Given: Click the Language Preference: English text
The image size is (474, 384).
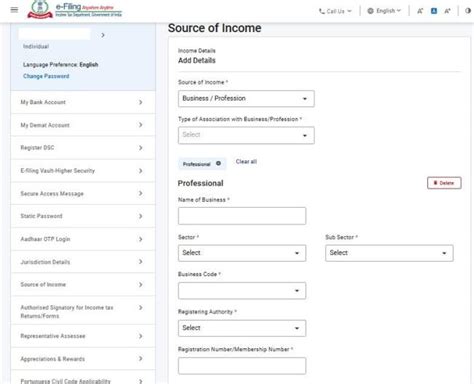Looking at the screenshot, I should pos(60,64).
